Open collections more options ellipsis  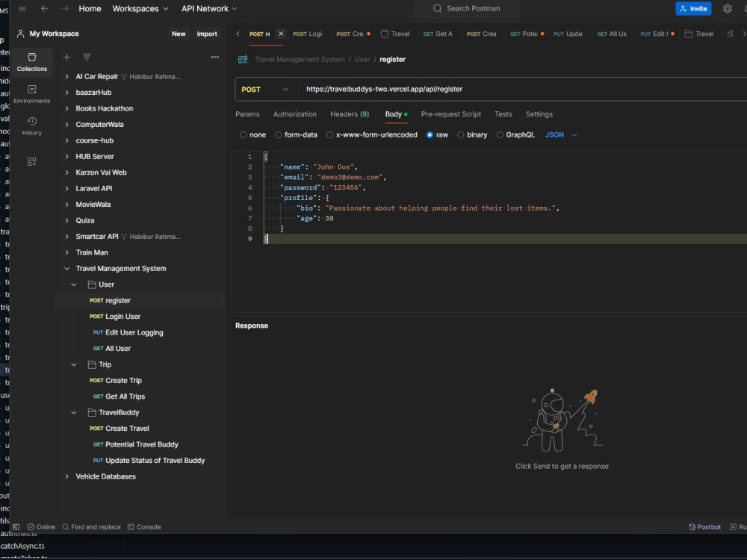(215, 57)
